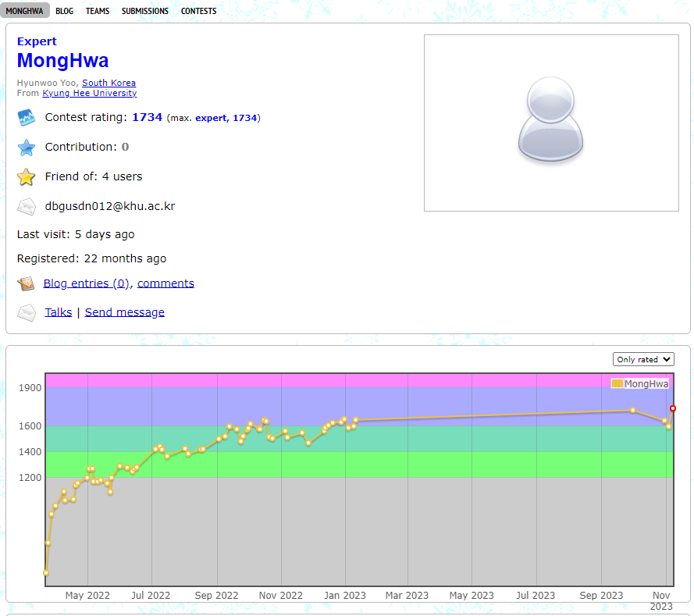Click the max. expert, 1734 text
Viewport: 694px width, 616px height.
click(213, 118)
